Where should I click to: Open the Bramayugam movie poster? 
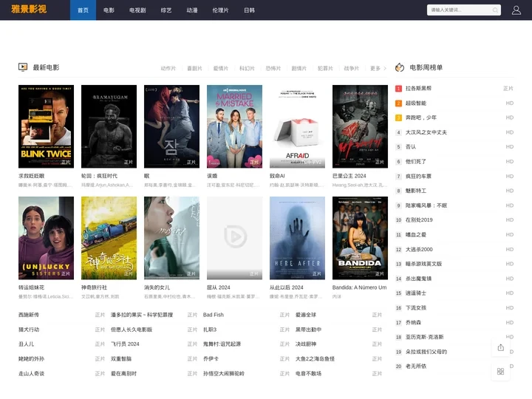109,126
